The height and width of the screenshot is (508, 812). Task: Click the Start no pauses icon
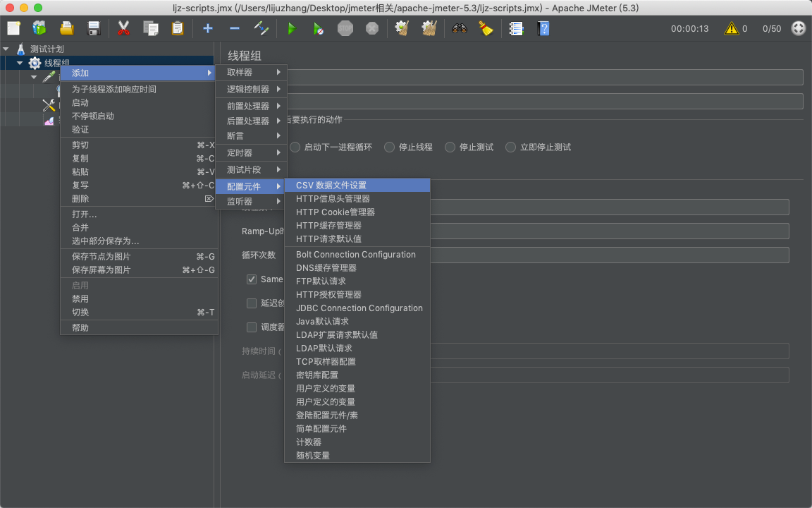319,28
